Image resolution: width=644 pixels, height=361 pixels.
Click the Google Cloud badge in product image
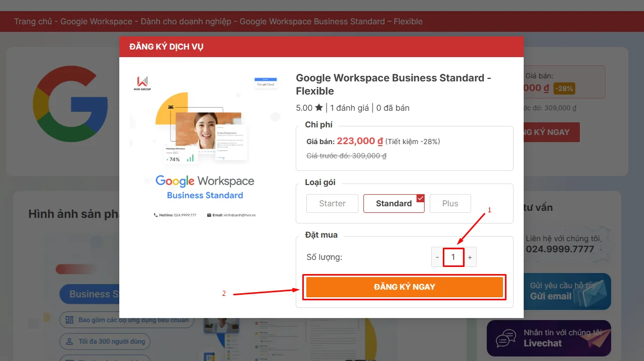(265, 83)
